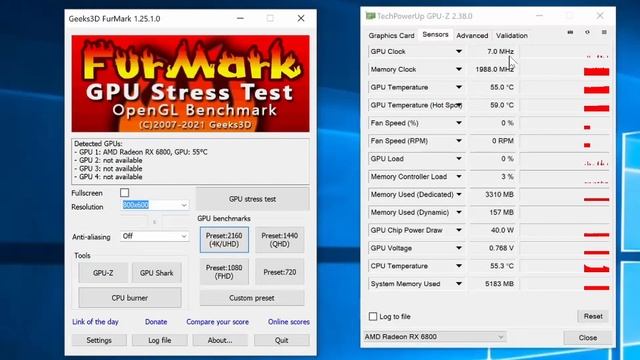This screenshot has height=360, width=640.
Task: Open the Anti-aliasing dropdown
Action: point(154,236)
